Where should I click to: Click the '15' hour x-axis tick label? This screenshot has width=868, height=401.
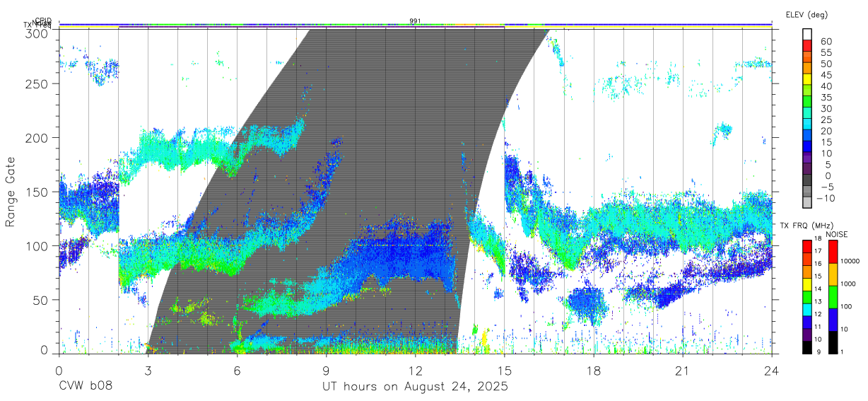pos(505,371)
